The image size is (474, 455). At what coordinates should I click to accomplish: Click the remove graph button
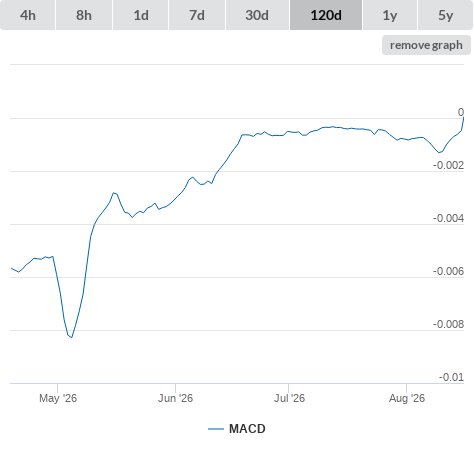point(426,45)
